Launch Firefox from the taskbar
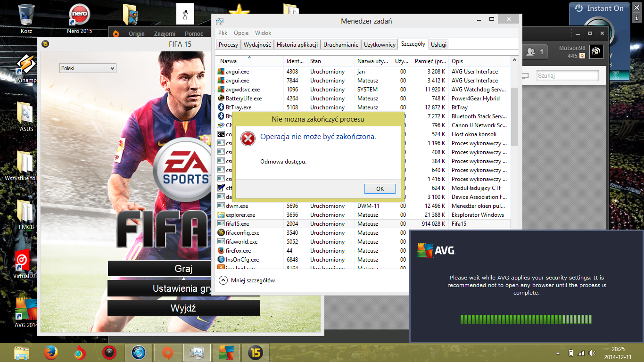This screenshot has height=362, width=644. tap(51, 353)
